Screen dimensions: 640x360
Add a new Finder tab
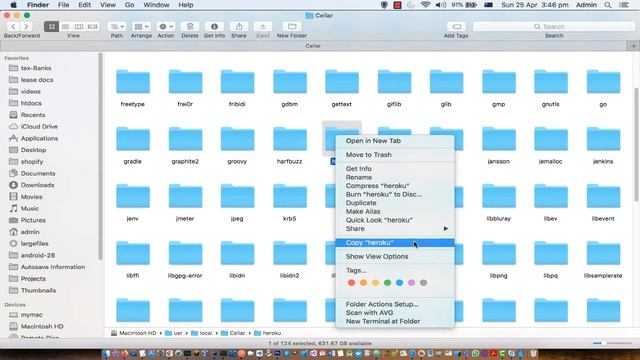(633, 46)
